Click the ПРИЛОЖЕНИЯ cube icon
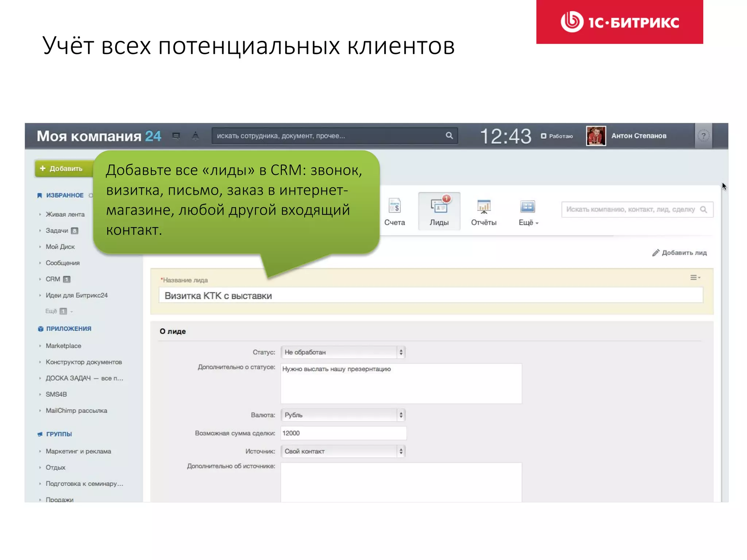This screenshot has height=560, width=747. coord(40,329)
